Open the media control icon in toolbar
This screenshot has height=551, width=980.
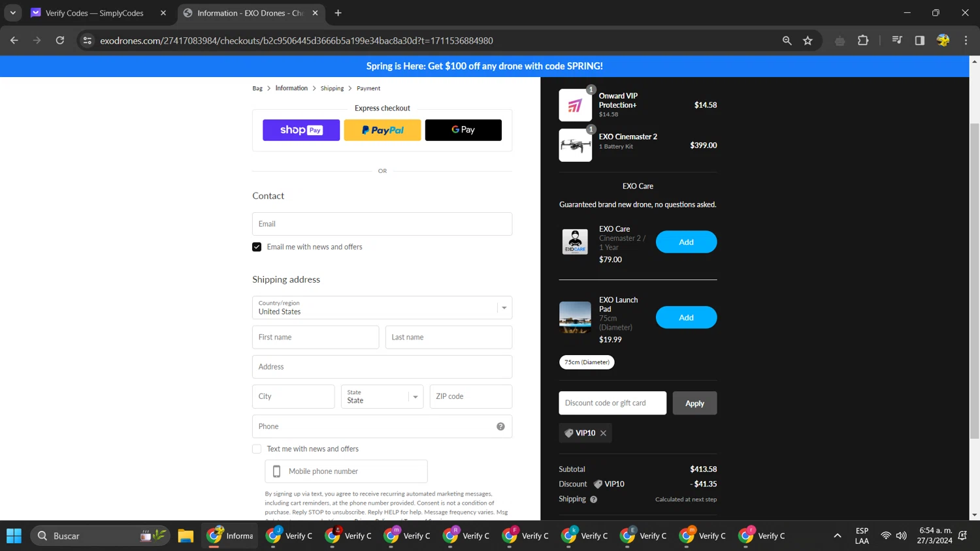click(897, 40)
